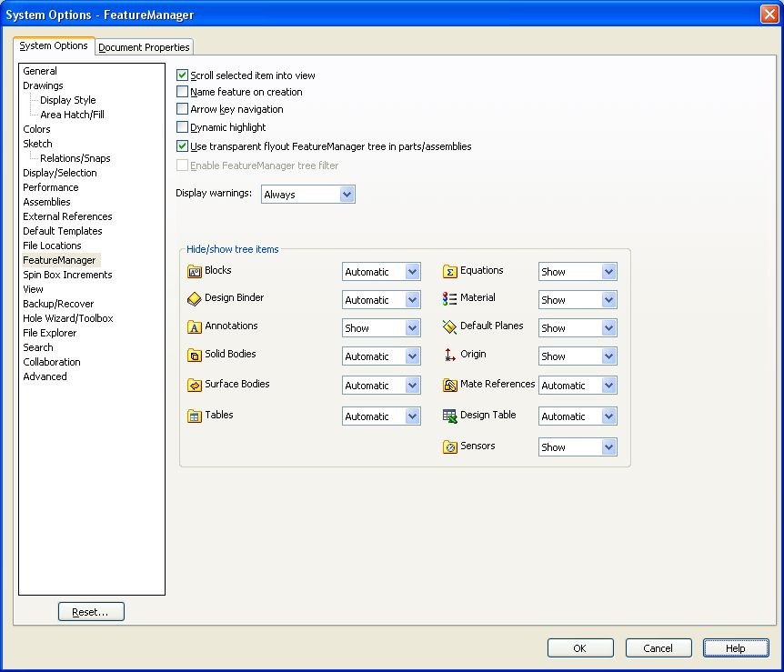Screen dimensions: 784x672
Task: Click the Mate References icon
Action: click(x=450, y=385)
